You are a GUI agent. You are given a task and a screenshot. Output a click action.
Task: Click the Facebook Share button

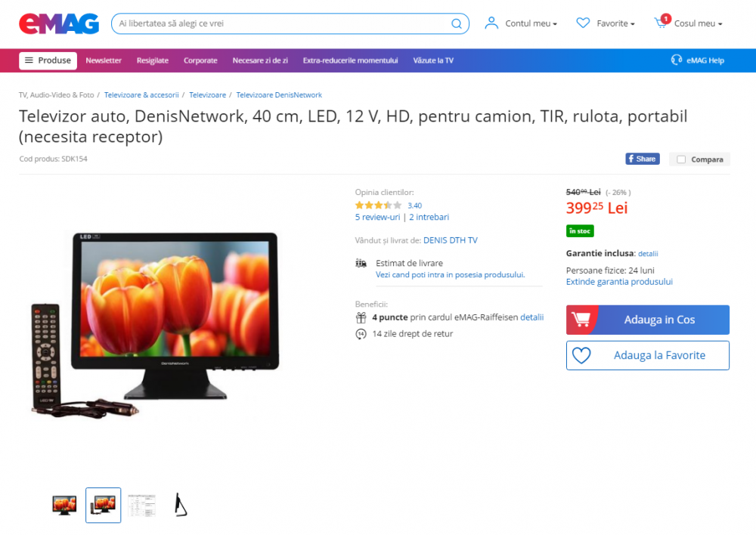[642, 159]
